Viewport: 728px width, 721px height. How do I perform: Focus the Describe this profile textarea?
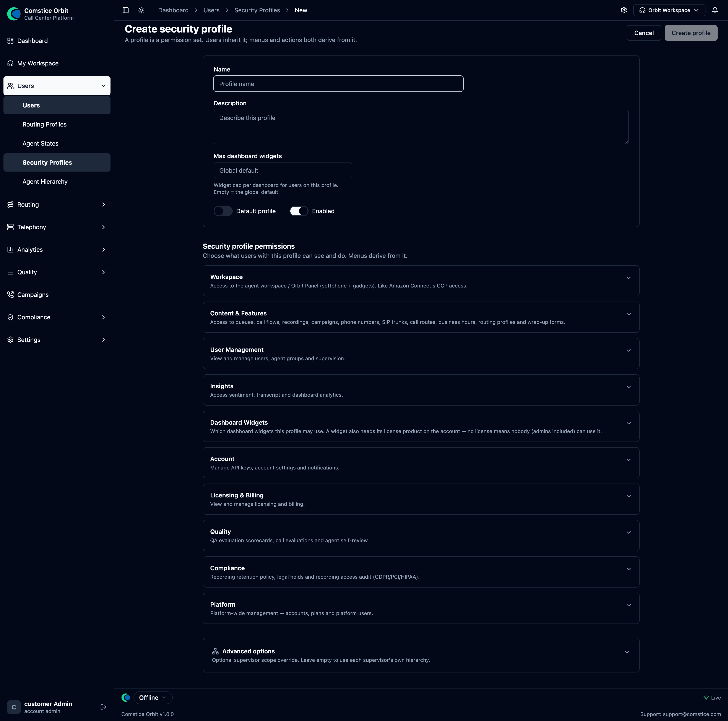(x=421, y=127)
